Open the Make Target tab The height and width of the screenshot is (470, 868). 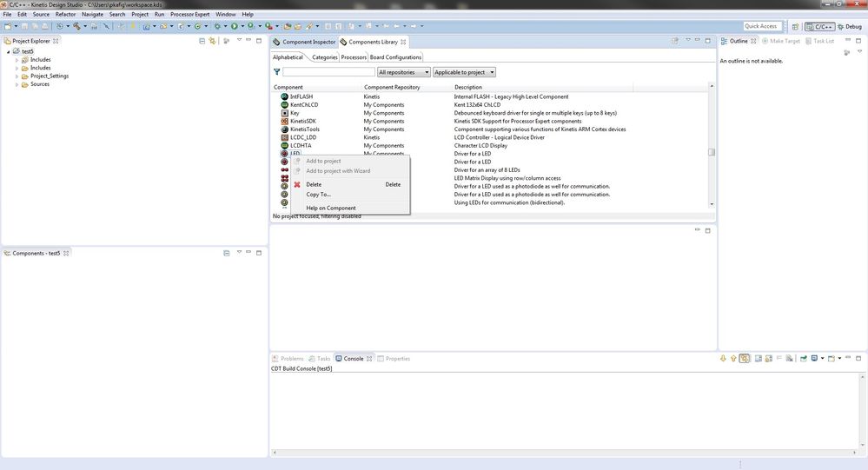[x=781, y=41]
